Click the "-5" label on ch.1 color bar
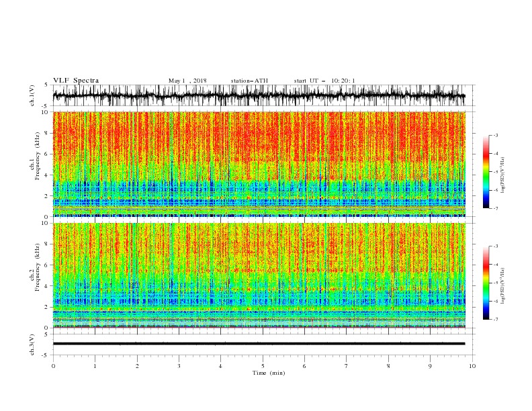Image resolution: width=532 pixels, height=411 pixels. [x=495, y=172]
